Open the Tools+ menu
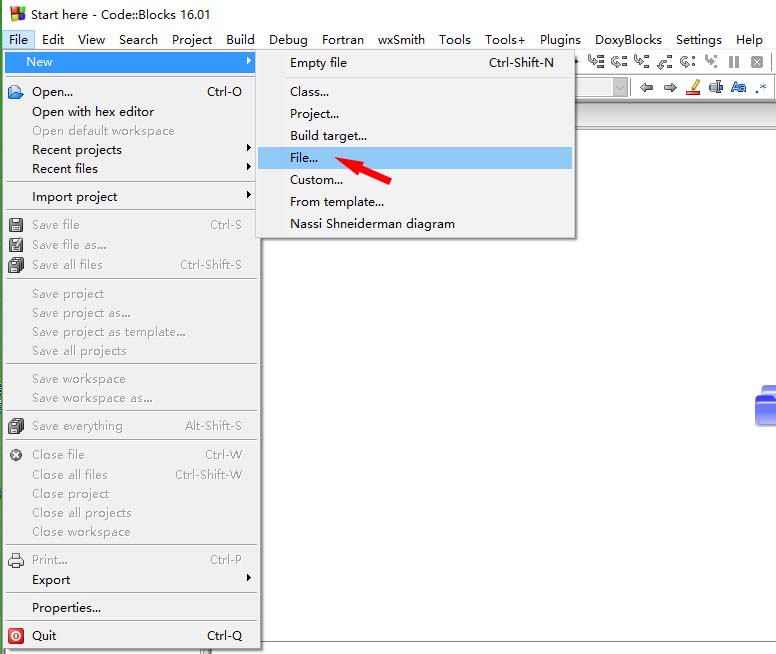776x654 pixels. tap(505, 40)
